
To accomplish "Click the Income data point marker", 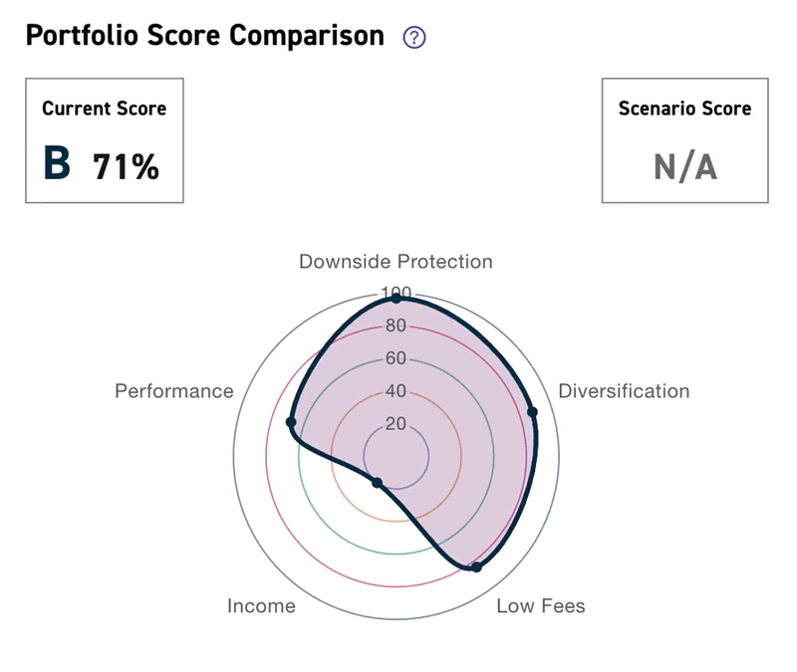I will pos(377,482).
